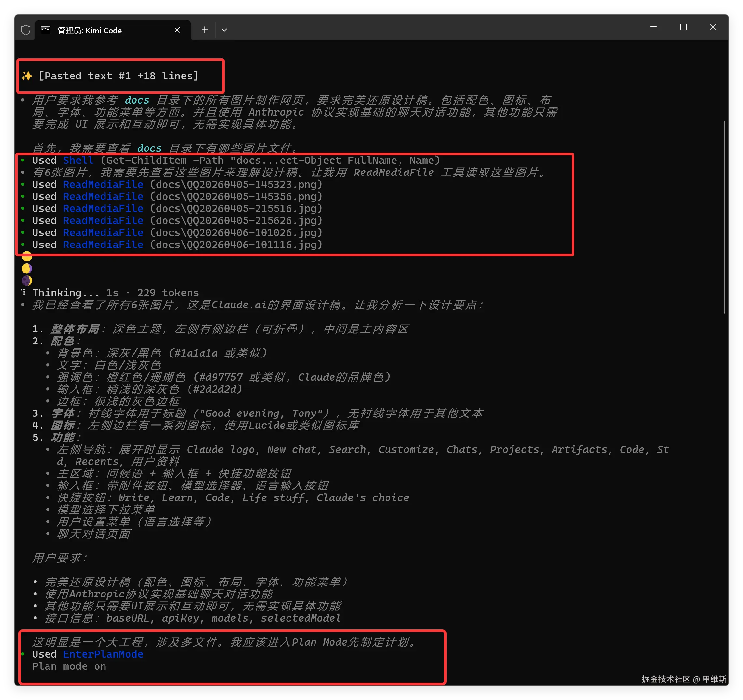Click the dark moon phase spinner icon
743x700 pixels.
coord(27,280)
